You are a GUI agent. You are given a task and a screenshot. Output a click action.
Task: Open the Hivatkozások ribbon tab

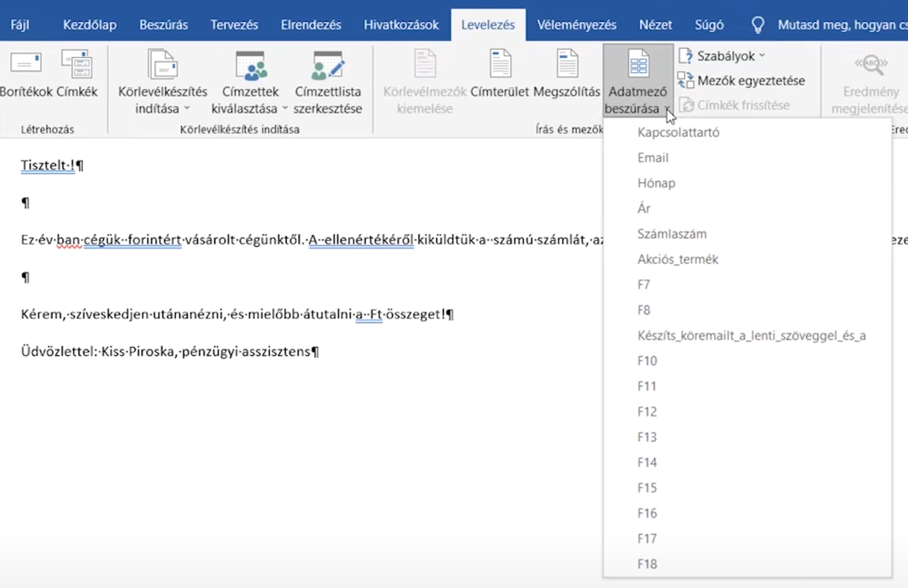[x=401, y=25]
